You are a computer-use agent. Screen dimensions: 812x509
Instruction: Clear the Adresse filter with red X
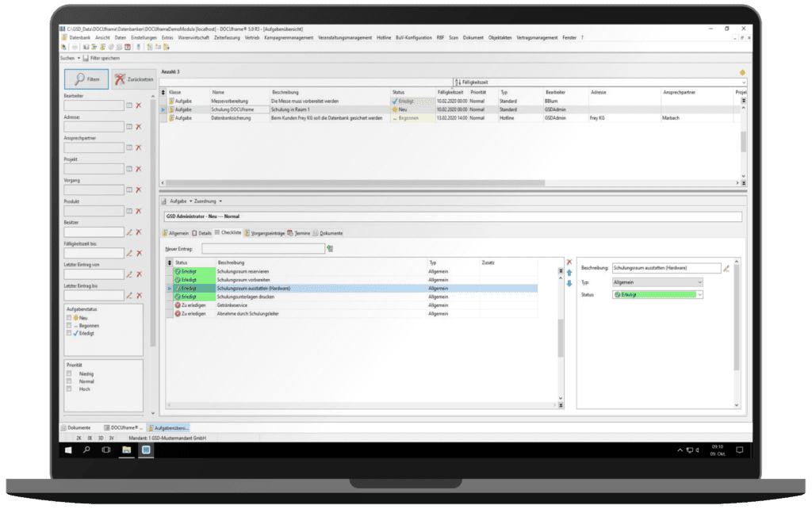tap(139, 127)
